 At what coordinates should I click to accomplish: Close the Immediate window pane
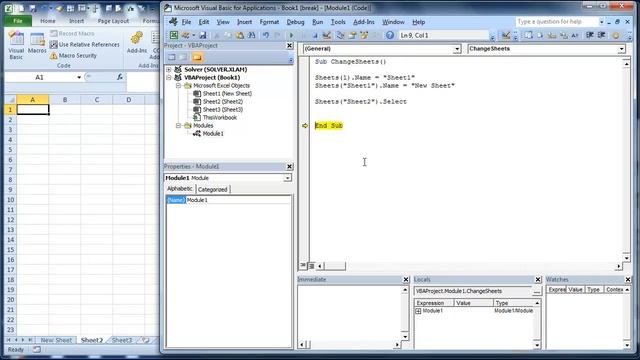pyautogui.click(x=406, y=280)
